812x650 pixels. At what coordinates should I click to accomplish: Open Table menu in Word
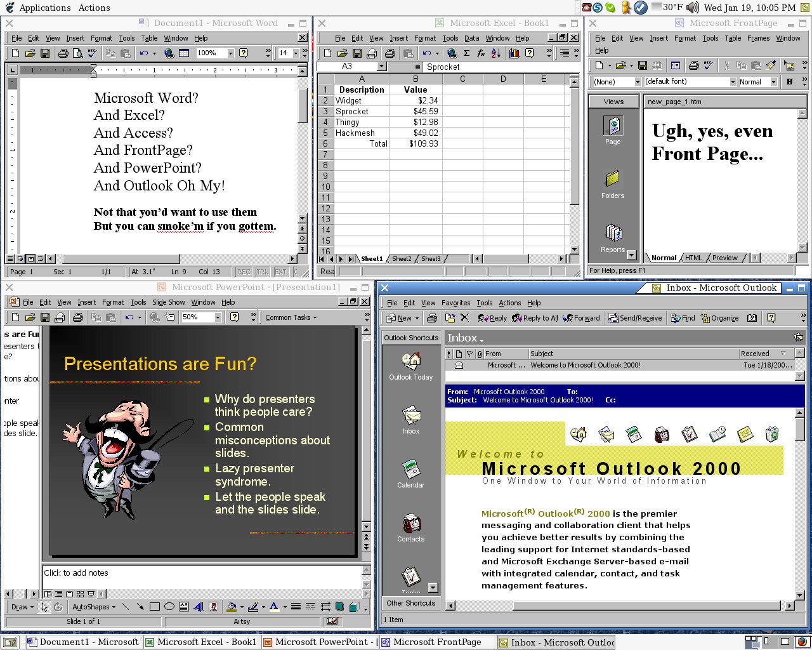pyautogui.click(x=149, y=38)
